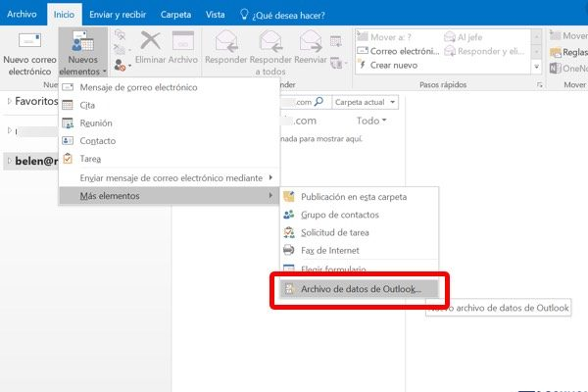Click the Reglas button
588x392 pixels.
click(568, 53)
